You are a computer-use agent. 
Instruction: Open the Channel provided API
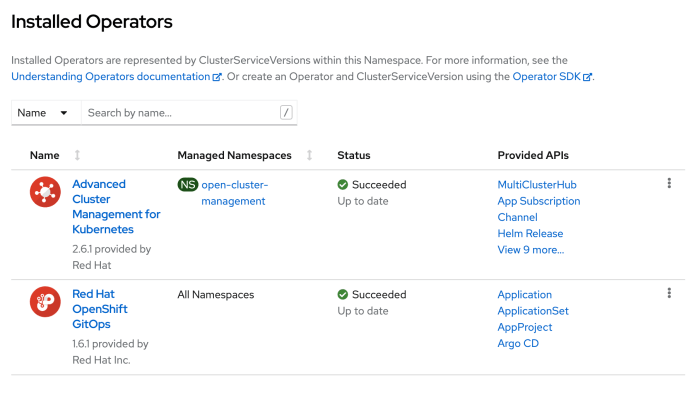(x=517, y=217)
